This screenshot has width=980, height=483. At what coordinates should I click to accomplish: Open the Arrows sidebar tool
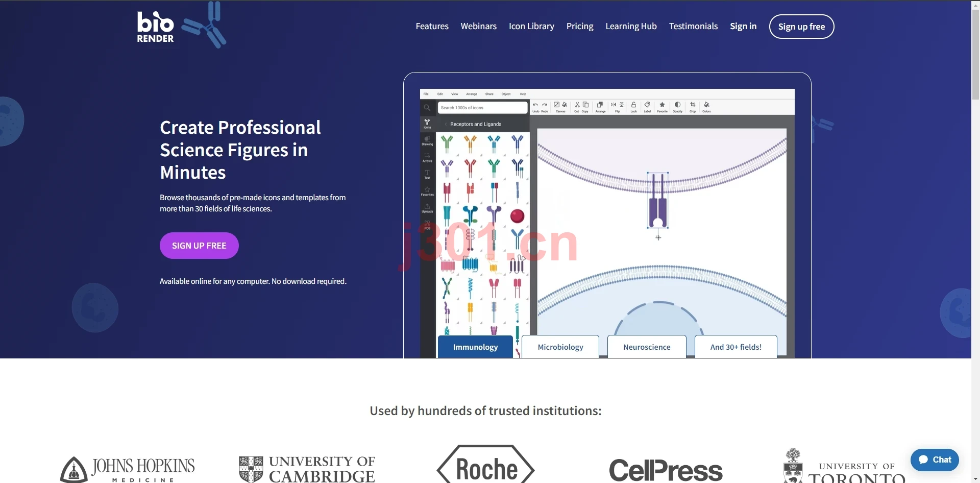427,158
